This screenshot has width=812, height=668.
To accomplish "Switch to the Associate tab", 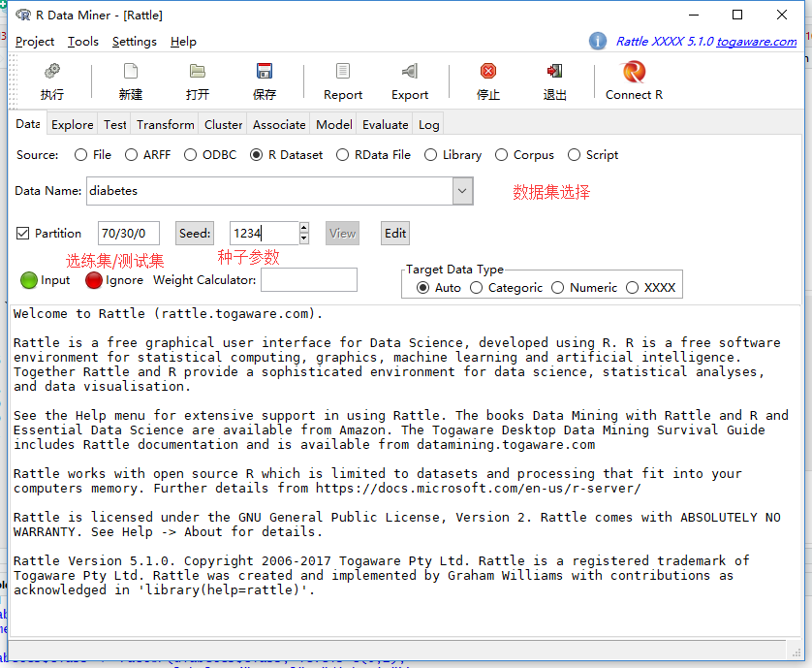I will coord(279,125).
